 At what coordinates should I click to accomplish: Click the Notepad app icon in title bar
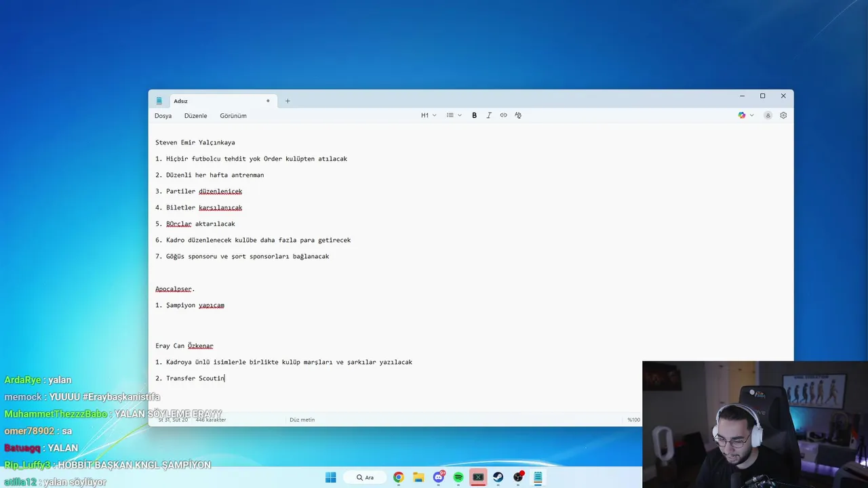[159, 101]
